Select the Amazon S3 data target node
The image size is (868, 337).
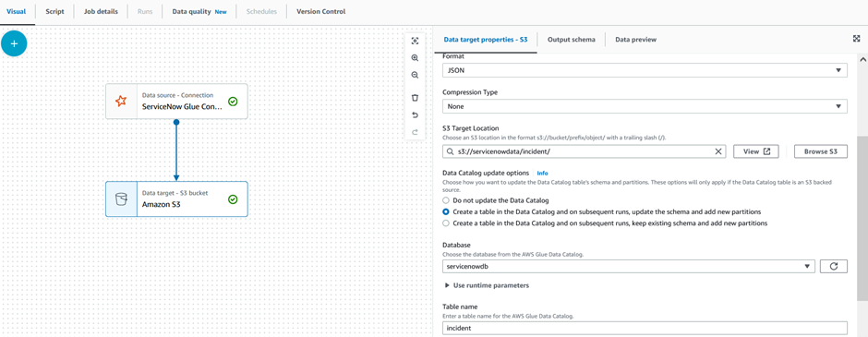coord(176,199)
